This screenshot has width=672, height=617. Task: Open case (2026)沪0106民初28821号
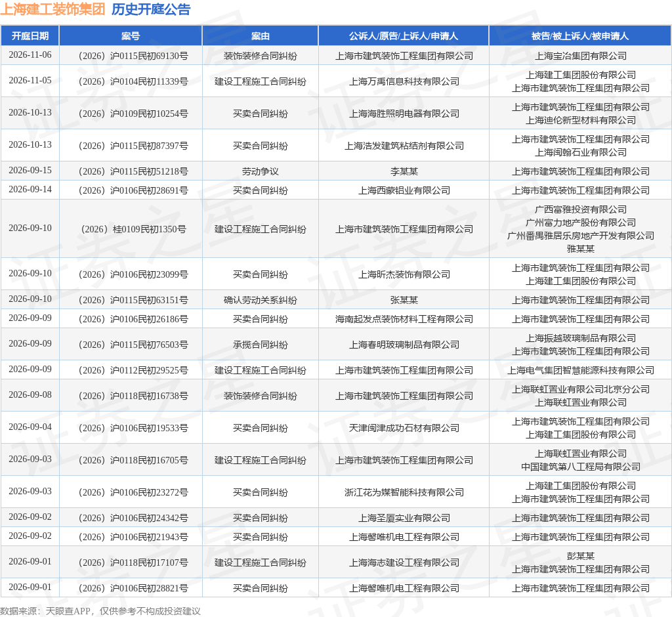(x=133, y=588)
